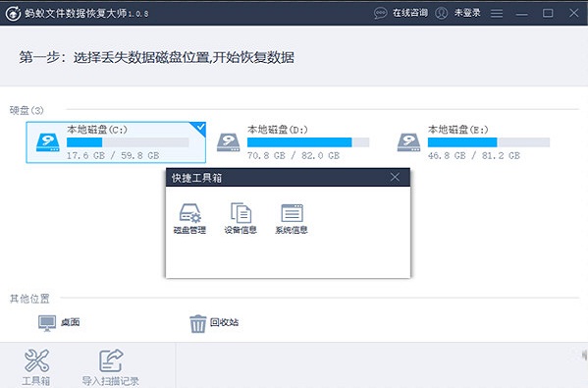Close the 快捷工具箱 popup dialog

pos(395,177)
